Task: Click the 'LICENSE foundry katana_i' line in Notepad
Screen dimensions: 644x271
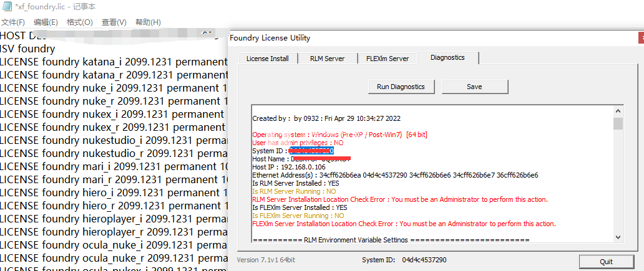Action: pyautogui.click(x=114, y=62)
